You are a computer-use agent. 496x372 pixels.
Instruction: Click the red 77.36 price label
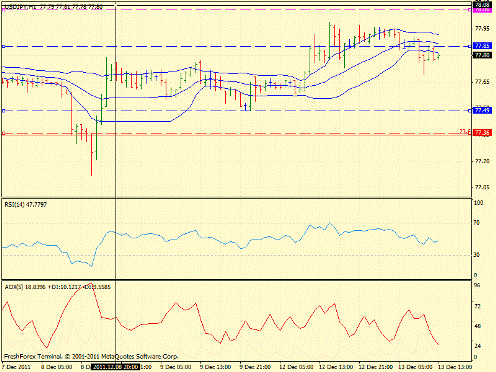tap(482, 133)
